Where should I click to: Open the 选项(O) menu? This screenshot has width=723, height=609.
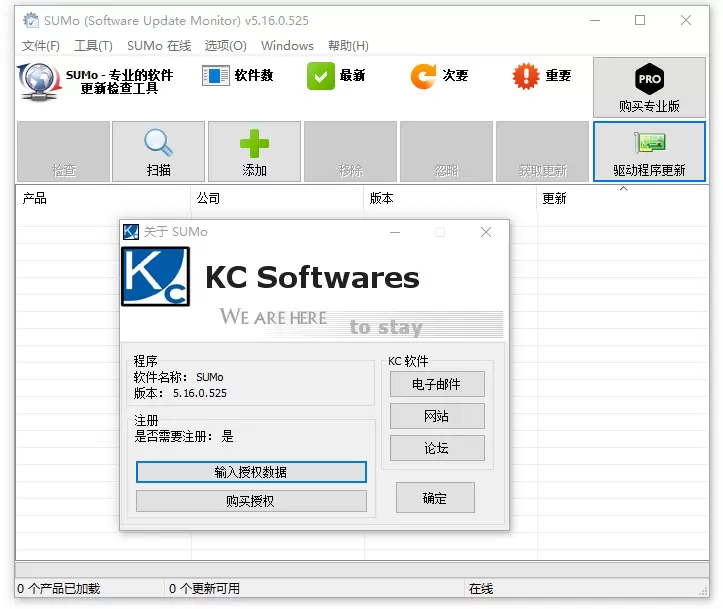pos(225,46)
